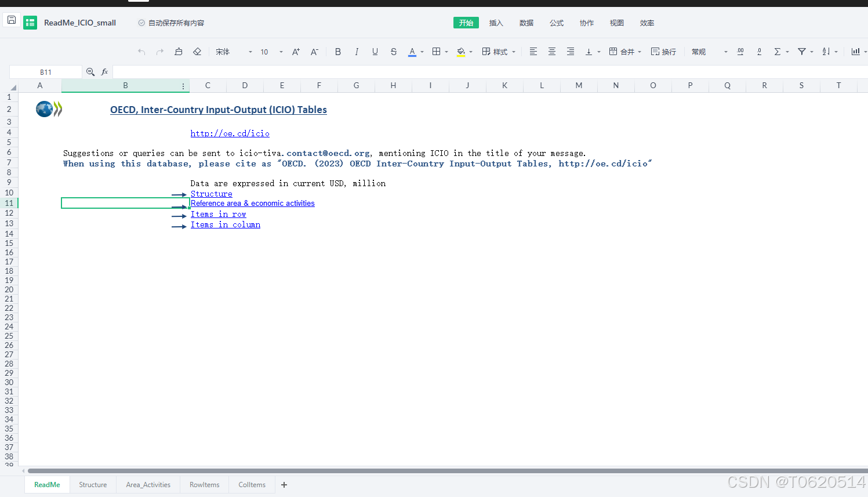Align text right
The image size is (868, 497).
[x=571, y=52]
